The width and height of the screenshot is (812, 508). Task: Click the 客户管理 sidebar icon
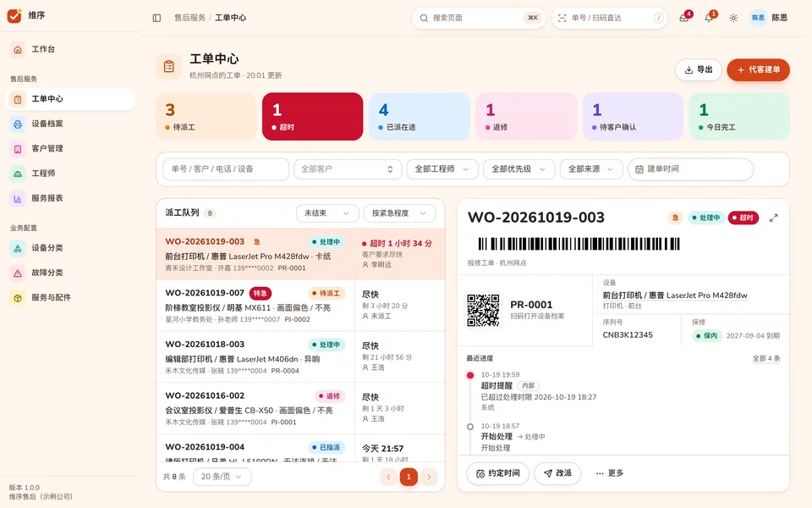[x=18, y=149]
